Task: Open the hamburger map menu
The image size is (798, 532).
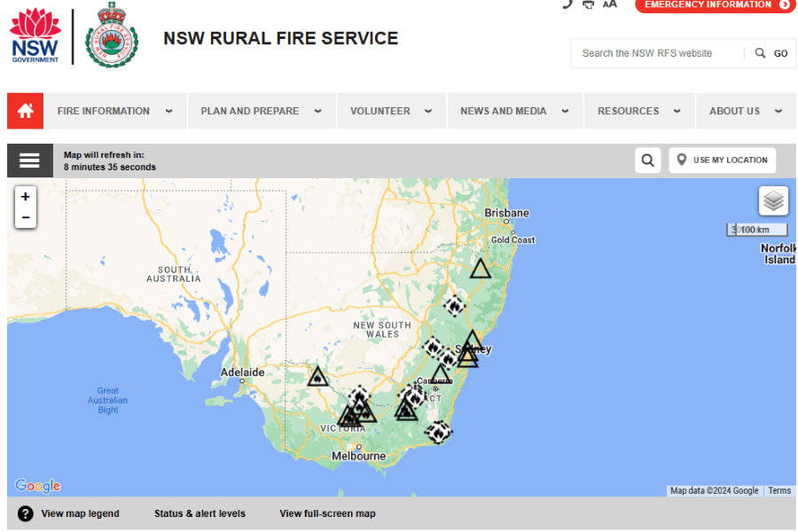Action: point(29,160)
